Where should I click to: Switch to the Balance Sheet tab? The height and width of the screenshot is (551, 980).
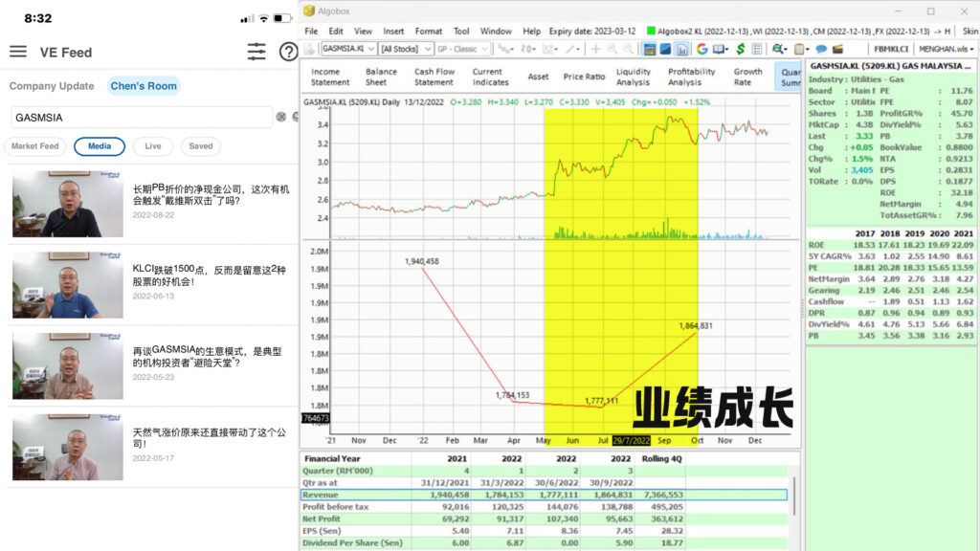click(x=381, y=77)
